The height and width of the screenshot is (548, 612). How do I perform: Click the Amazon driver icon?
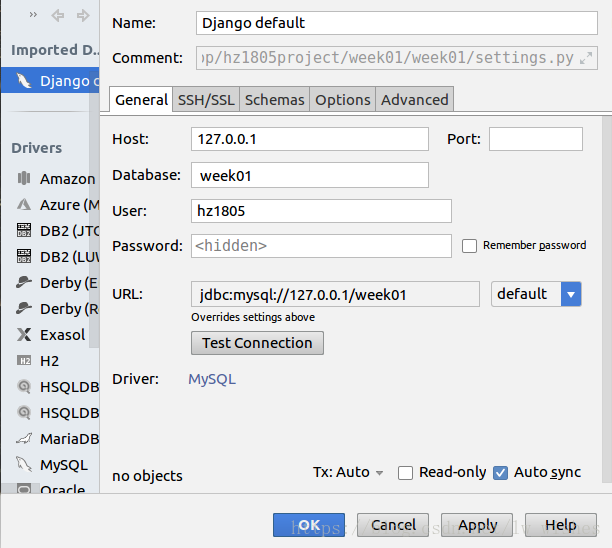click(x=24, y=179)
